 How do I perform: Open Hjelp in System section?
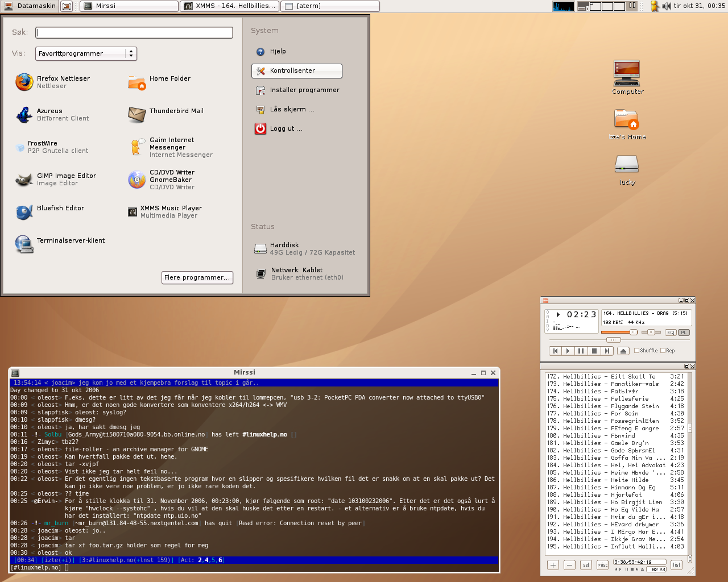click(271, 51)
